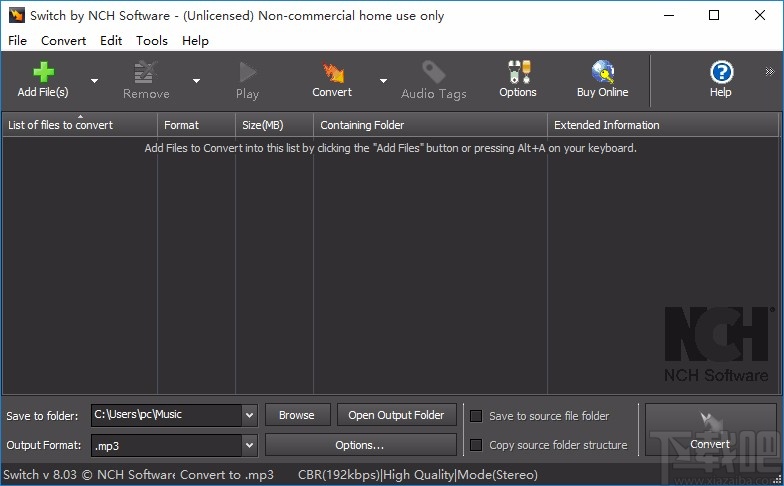Click the Save to folder path field
The height and width of the screenshot is (486, 784).
166,415
